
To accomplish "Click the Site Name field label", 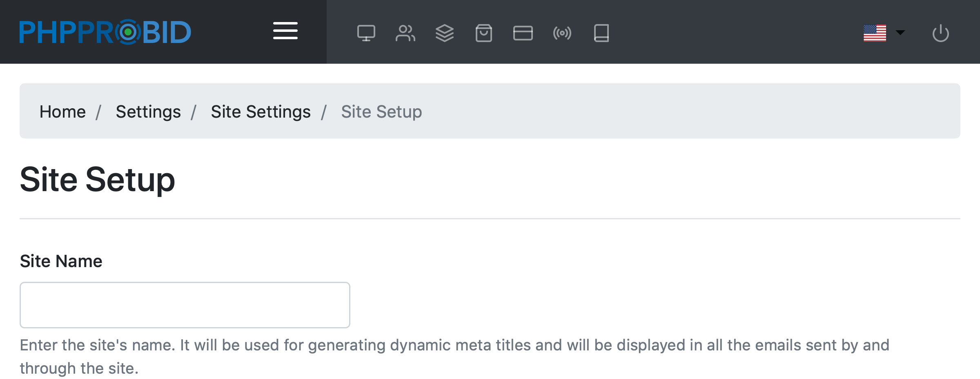I will point(61,261).
